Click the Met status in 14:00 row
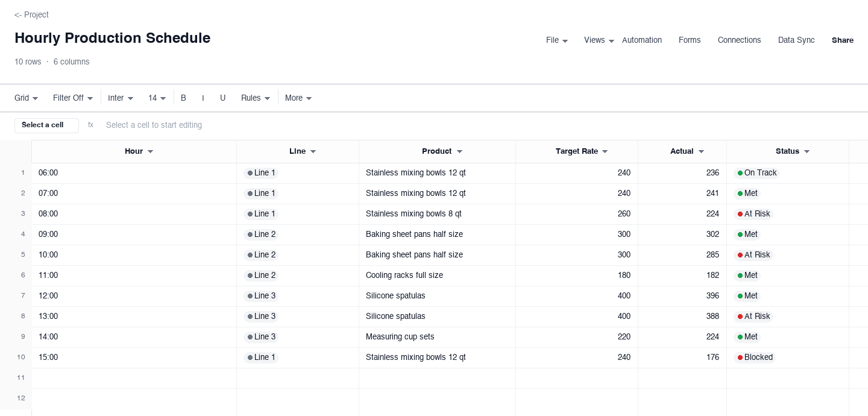 [x=747, y=337]
